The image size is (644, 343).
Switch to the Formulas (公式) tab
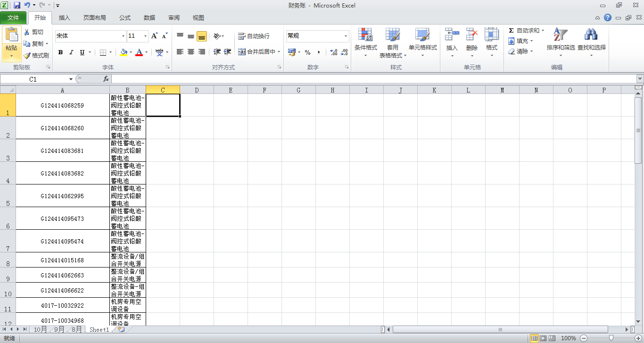pyautogui.click(x=125, y=18)
